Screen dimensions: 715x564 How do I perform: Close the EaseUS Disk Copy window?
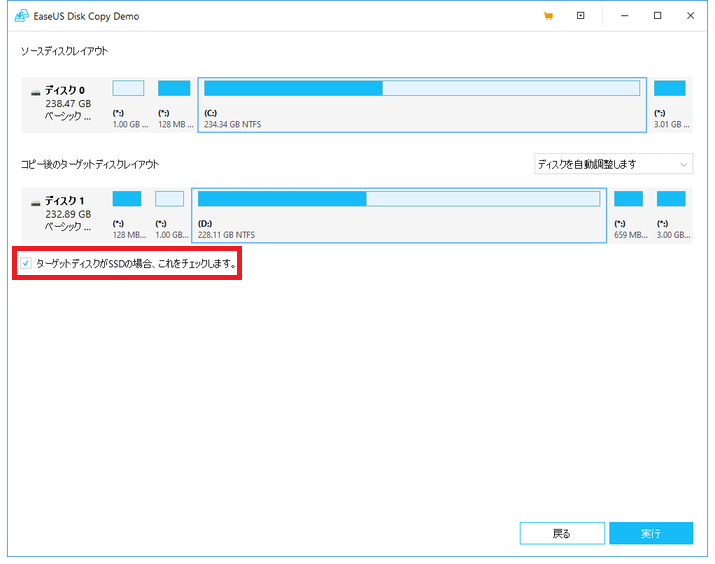691,16
